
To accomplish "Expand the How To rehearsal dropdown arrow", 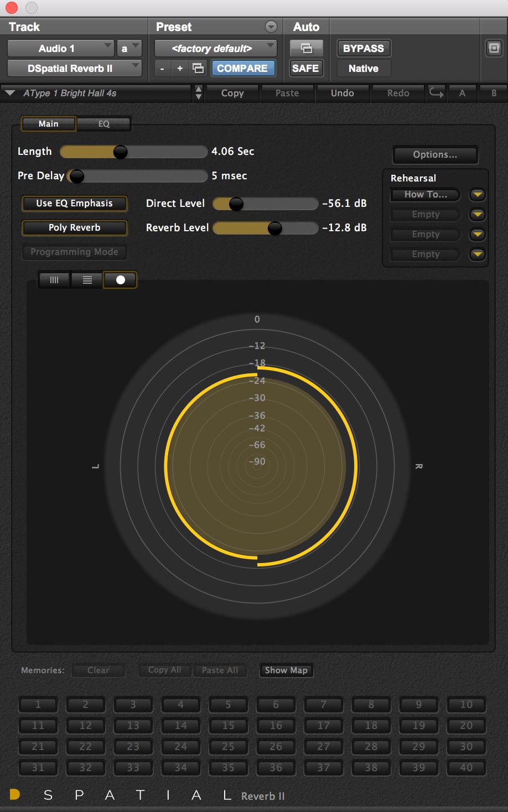I will coord(477,195).
